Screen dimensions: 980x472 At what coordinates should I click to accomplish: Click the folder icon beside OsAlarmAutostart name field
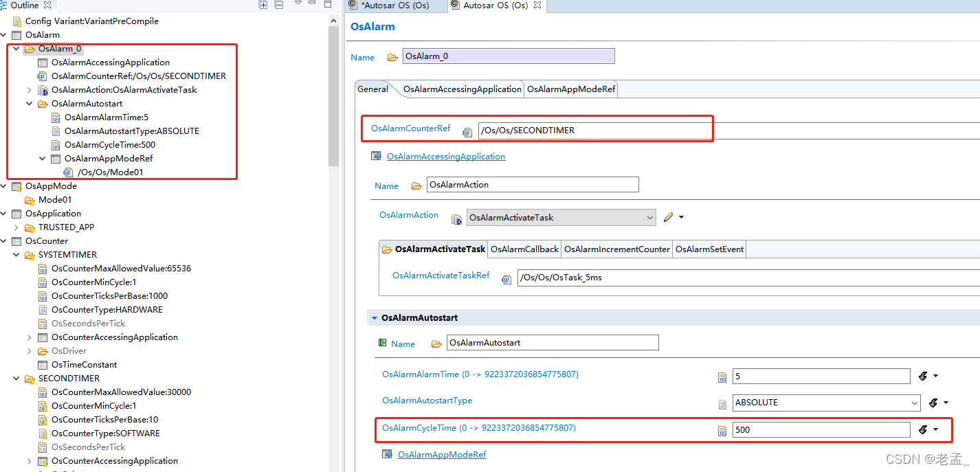436,344
